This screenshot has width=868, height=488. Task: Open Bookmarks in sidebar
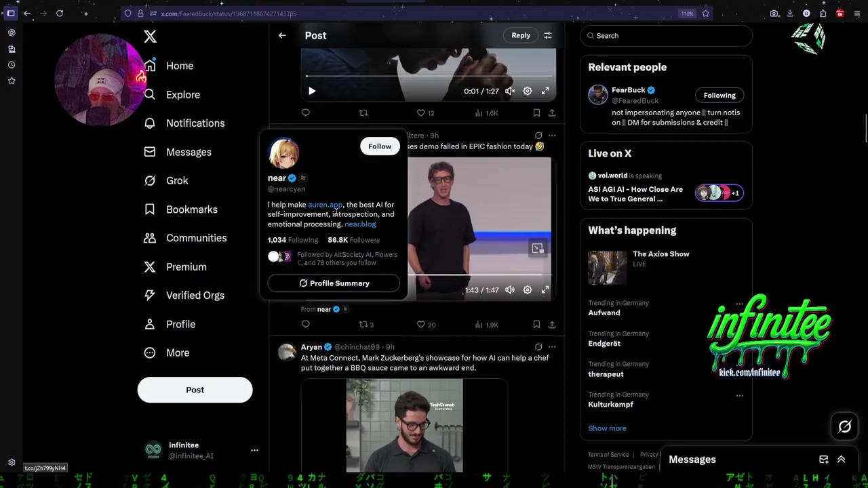coord(180,209)
